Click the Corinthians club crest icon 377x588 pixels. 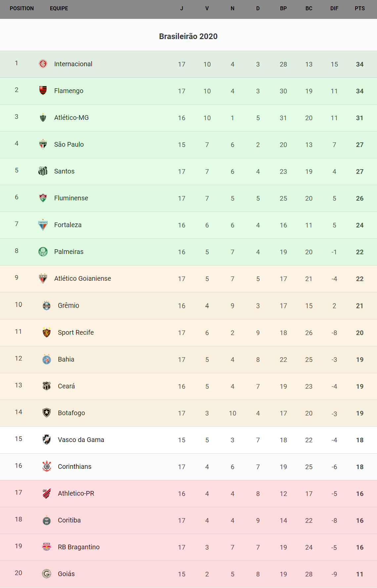[47, 466]
